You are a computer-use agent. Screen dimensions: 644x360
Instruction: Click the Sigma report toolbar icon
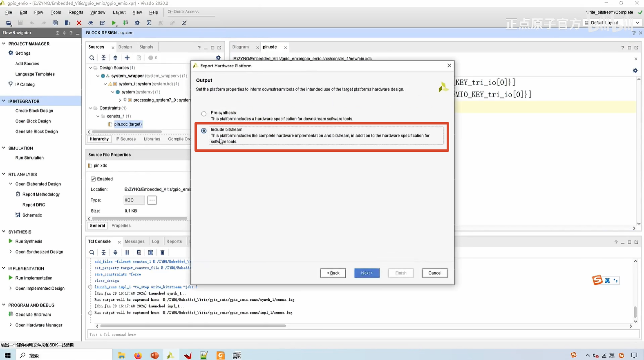pos(149,23)
